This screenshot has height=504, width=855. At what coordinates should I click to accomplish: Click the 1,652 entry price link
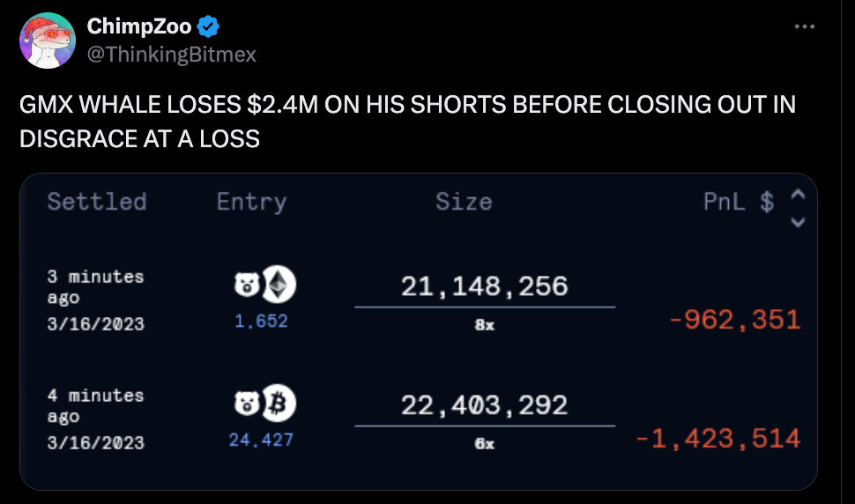tap(261, 321)
